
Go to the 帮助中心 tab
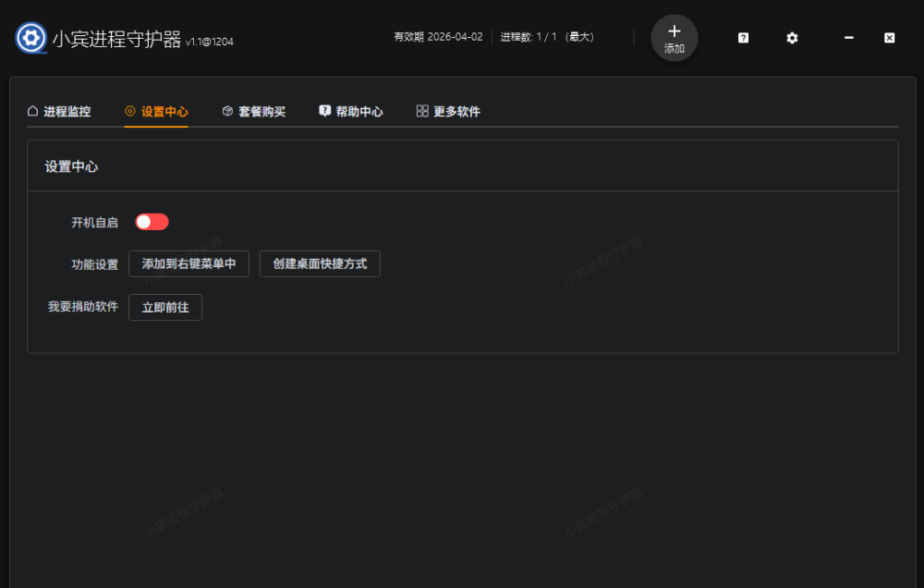[x=359, y=111]
